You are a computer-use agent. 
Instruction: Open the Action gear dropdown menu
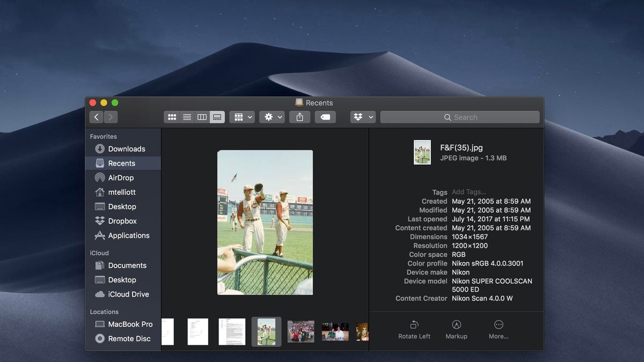pos(272,117)
